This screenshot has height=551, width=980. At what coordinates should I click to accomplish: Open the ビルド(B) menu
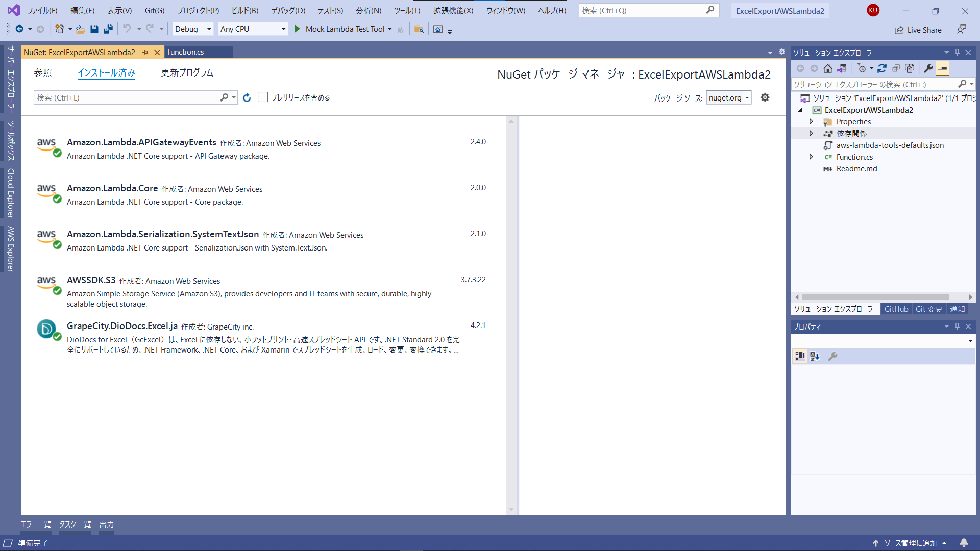point(245,10)
